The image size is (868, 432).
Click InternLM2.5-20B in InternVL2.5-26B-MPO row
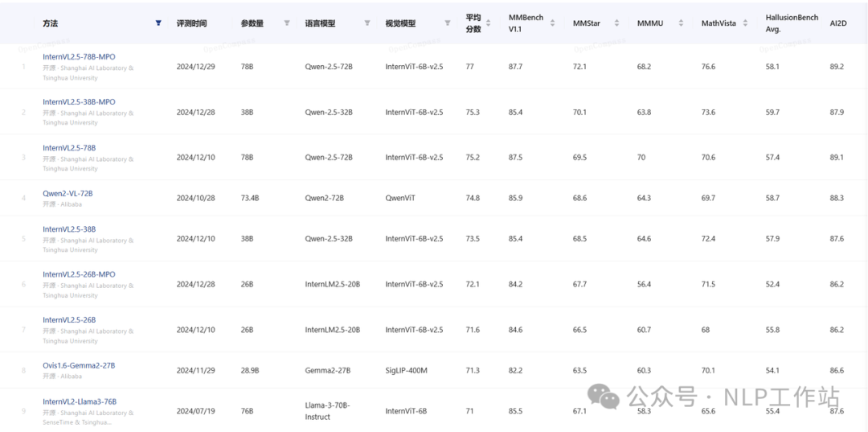333,284
